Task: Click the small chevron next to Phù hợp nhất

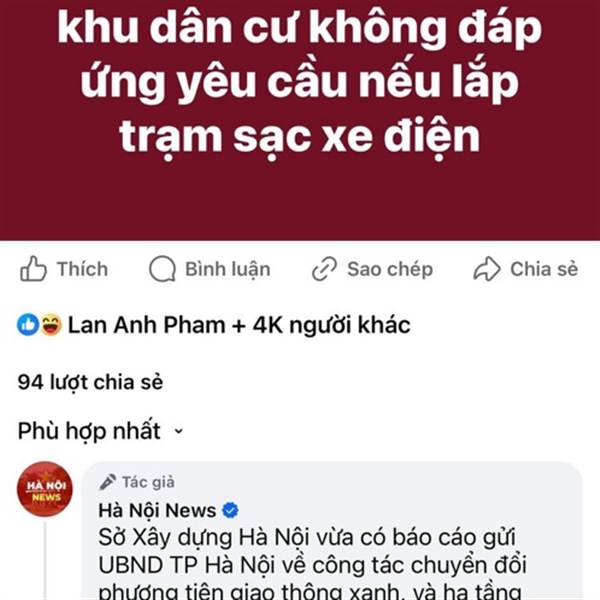Action: coord(178,431)
